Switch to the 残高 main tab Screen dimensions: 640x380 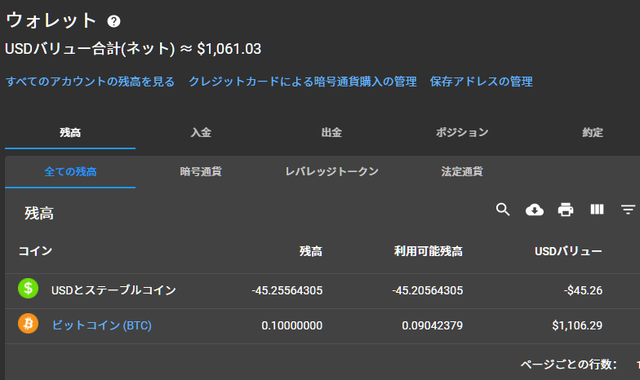70,132
